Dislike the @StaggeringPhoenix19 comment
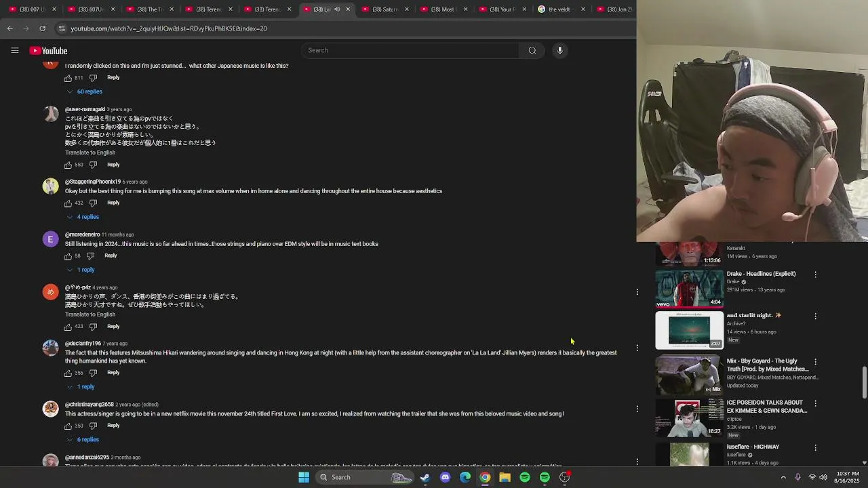Image resolution: width=868 pixels, height=488 pixels. [x=93, y=203]
